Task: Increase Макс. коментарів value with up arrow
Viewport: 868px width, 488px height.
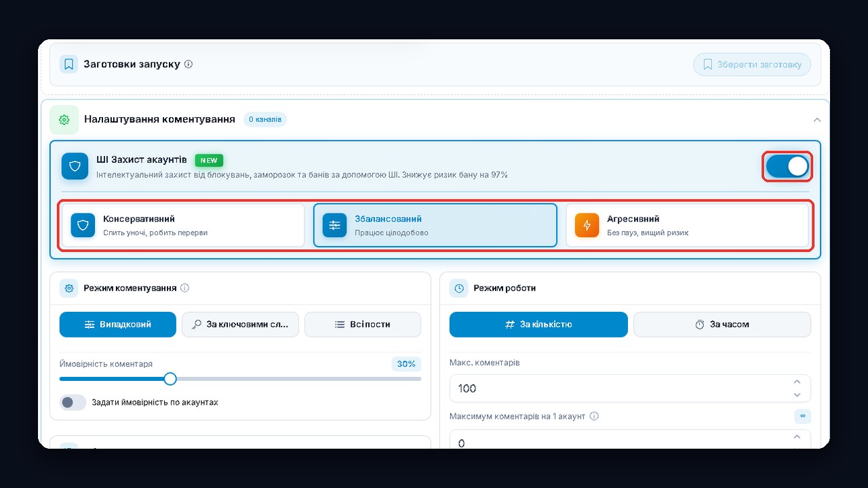Action: point(797,382)
